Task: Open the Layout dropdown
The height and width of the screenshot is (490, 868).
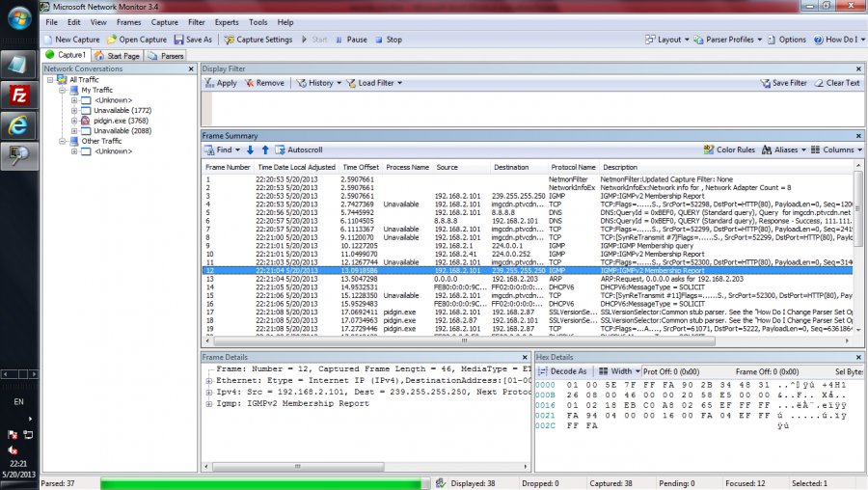Action: point(667,40)
